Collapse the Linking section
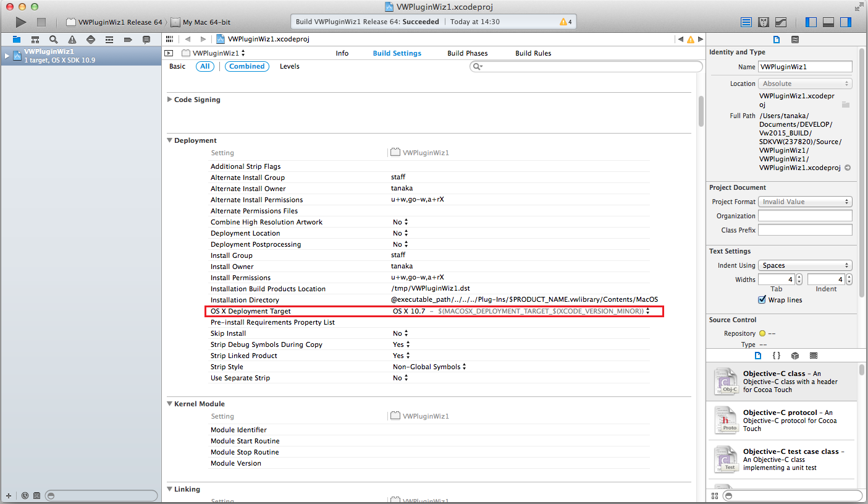This screenshot has width=868, height=504. 170,489
